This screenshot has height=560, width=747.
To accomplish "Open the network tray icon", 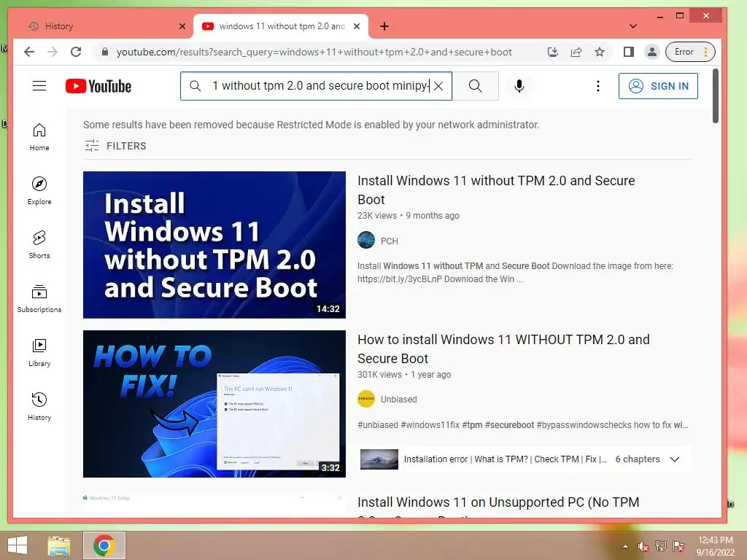I will point(661,546).
